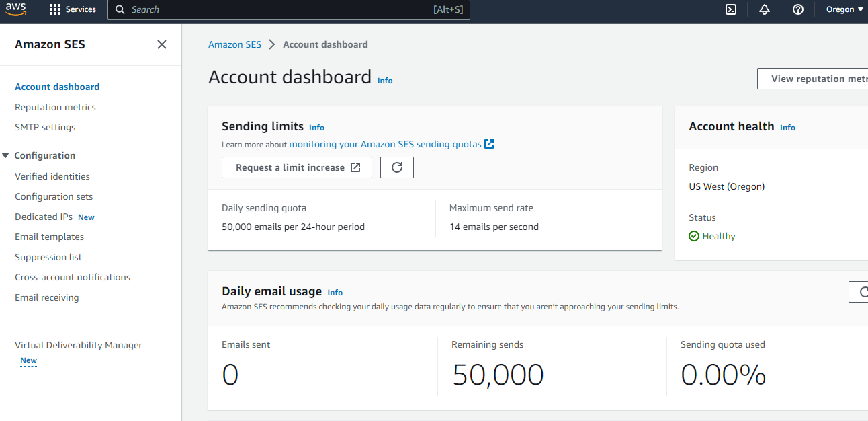Collapse the Configuration section
Image resolution: width=868 pixels, height=421 pixels.
(x=6, y=155)
